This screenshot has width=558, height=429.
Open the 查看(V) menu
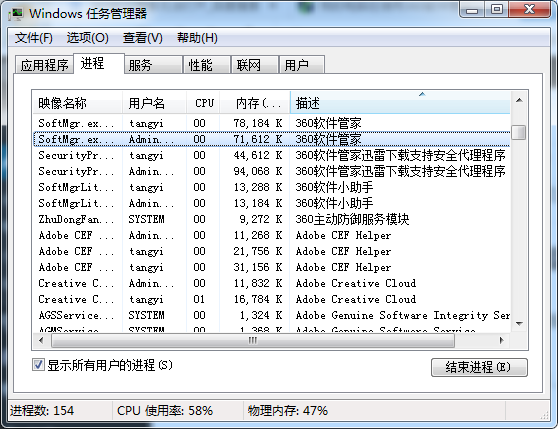click(143, 38)
